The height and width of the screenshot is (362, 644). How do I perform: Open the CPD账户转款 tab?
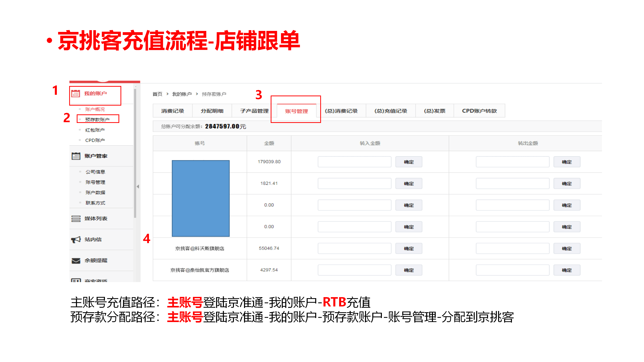(x=479, y=111)
